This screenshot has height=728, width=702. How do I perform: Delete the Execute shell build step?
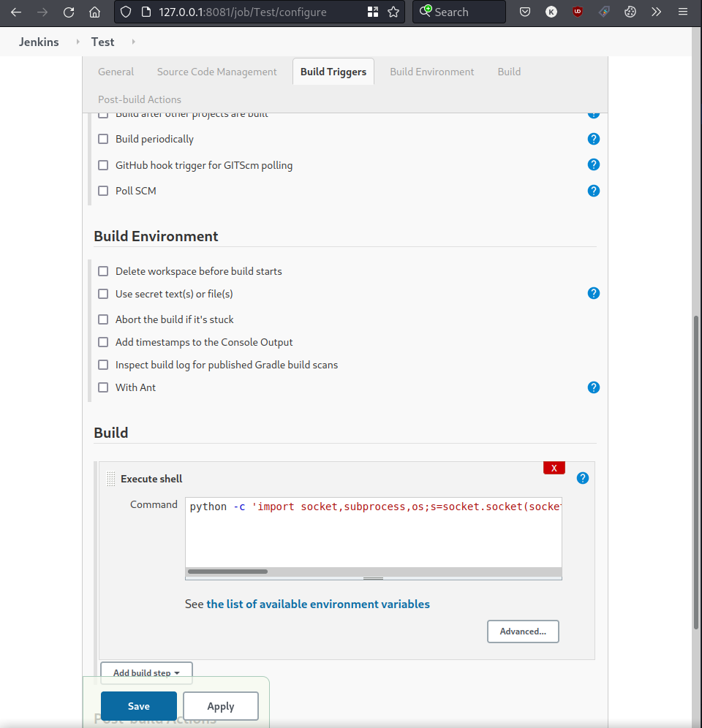click(554, 468)
